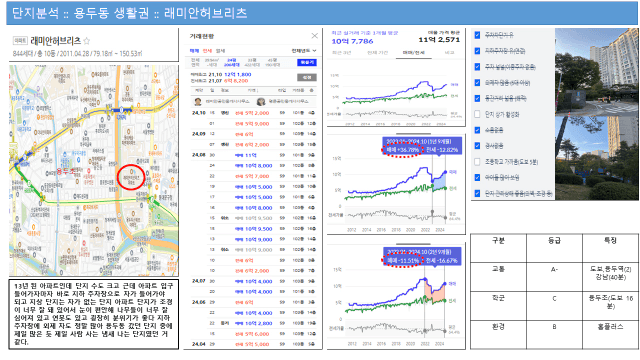This screenshot has height=360, width=640.
Task: Click the 매매 11억 transaction row for 24.08
Action: coord(253,155)
